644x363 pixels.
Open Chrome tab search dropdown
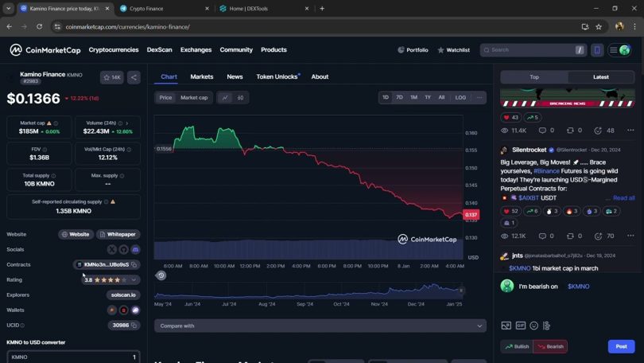[x=8, y=8]
